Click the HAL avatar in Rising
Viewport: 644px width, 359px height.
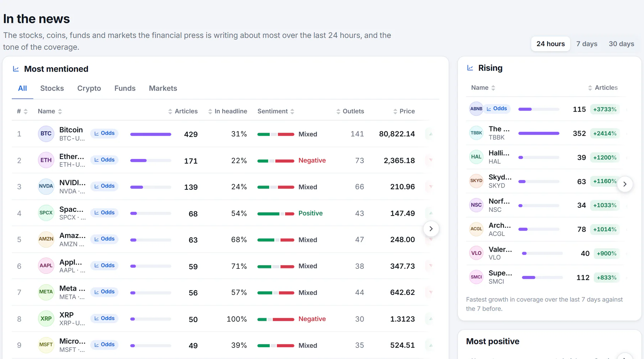click(476, 157)
